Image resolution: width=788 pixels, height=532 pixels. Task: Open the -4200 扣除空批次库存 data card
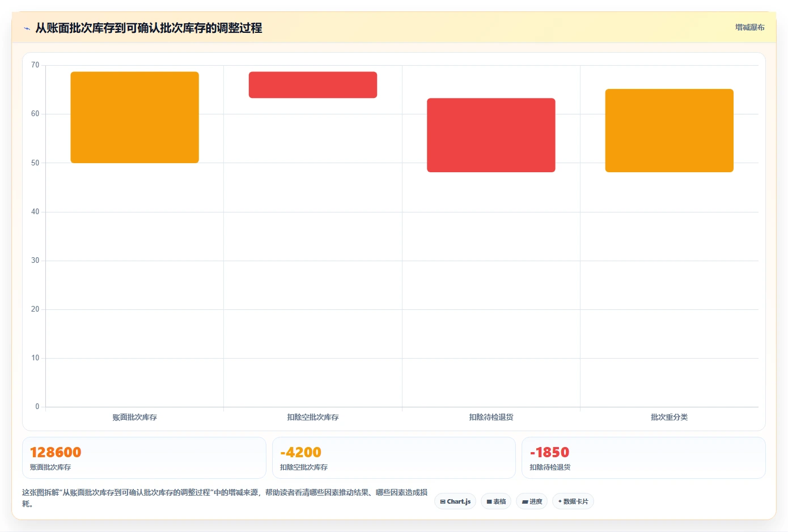(x=394, y=458)
